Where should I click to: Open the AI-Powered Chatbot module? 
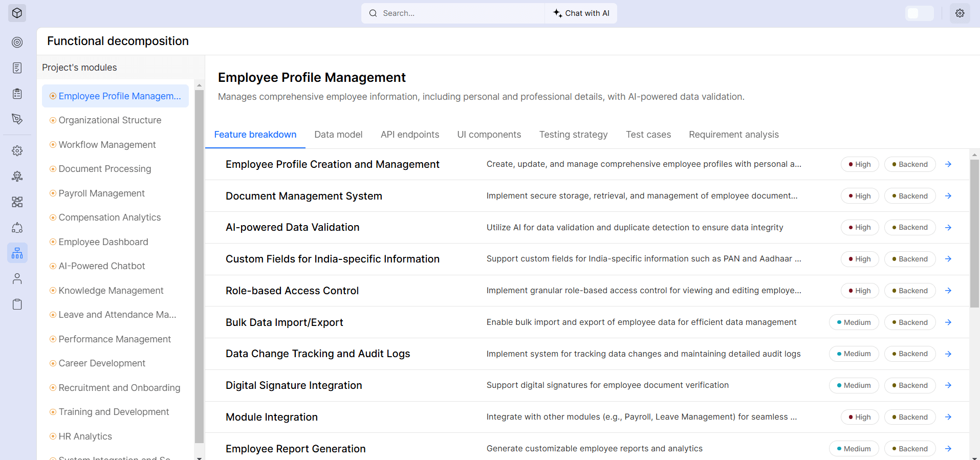point(101,266)
